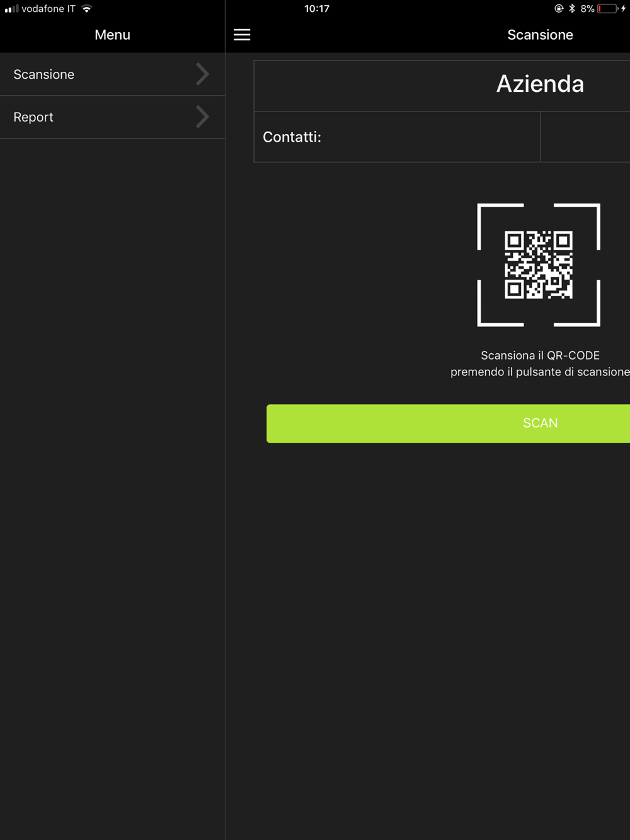Click the 'Scansiona il QR-CODE' instruction text

(540, 355)
